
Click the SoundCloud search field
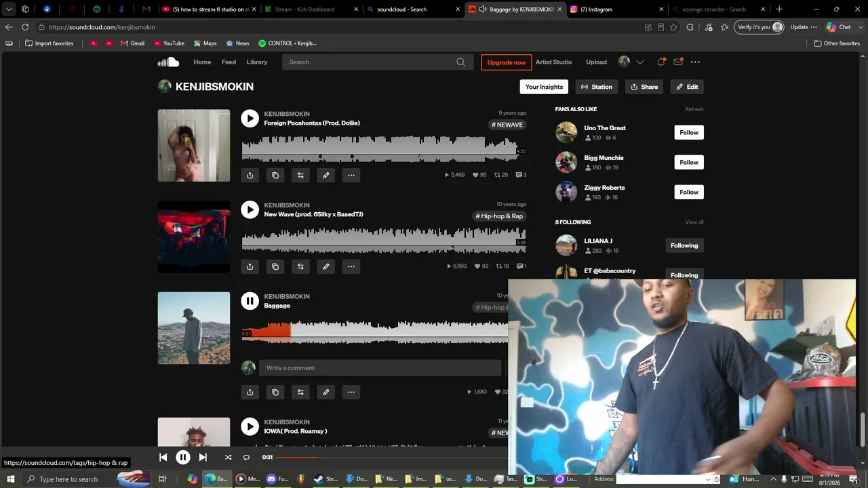click(377, 62)
